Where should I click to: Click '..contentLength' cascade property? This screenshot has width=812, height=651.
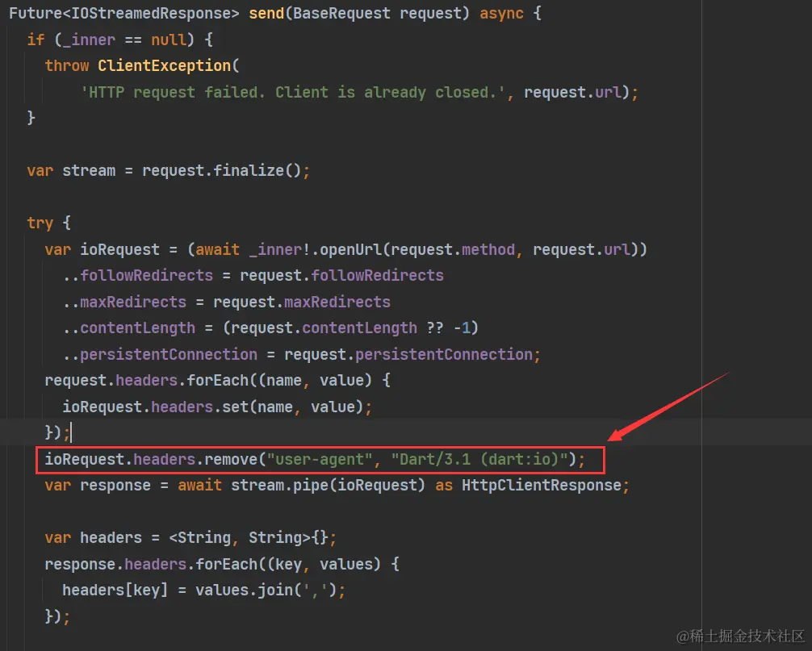coord(129,328)
